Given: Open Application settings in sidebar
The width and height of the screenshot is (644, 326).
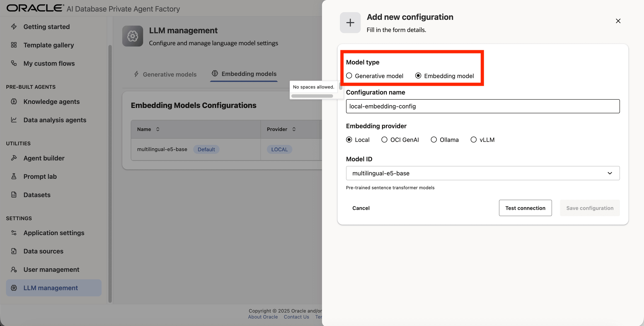Looking at the screenshot, I should tap(54, 233).
